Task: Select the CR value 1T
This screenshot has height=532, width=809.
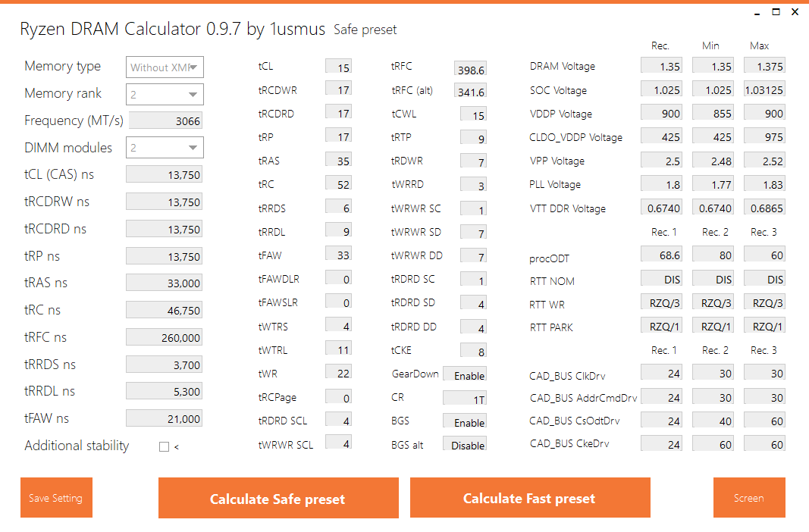Action: click(x=465, y=399)
